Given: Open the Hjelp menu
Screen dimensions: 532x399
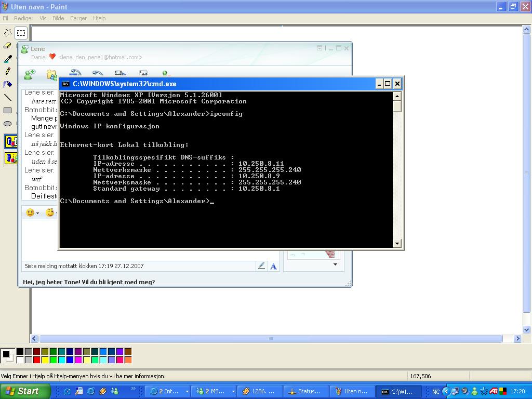Looking at the screenshot, I should point(99,18).
